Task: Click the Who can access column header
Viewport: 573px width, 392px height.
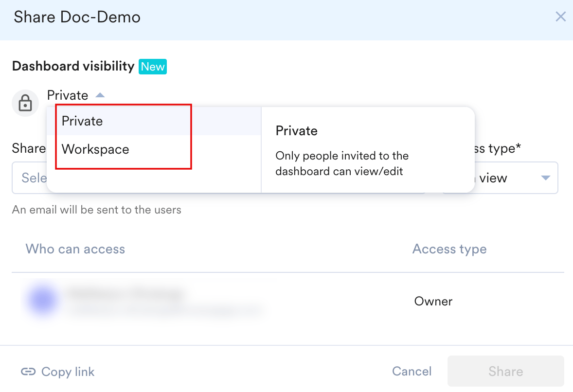Action: [x=75, y=249]
